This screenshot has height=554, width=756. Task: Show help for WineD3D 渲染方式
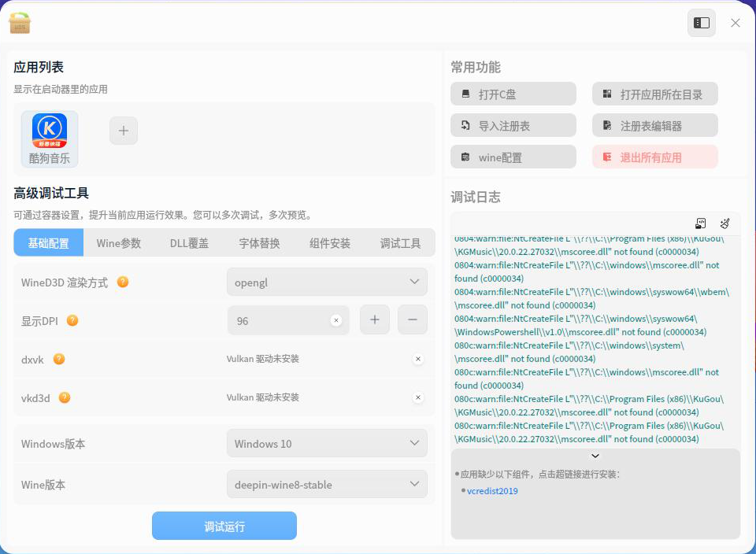click(123, 282)
